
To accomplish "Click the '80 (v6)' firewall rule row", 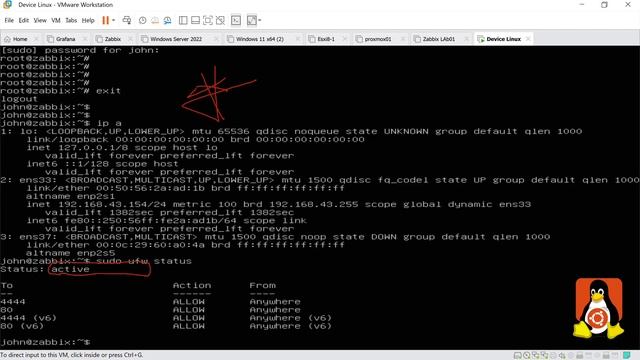I will coord(166,326).
